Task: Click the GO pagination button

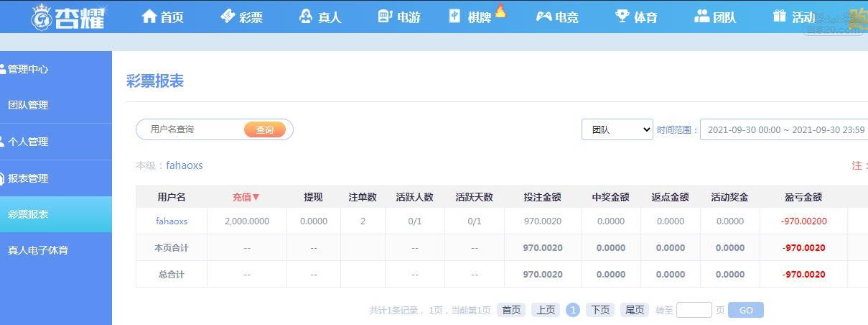Action: [x=746, y=310]
